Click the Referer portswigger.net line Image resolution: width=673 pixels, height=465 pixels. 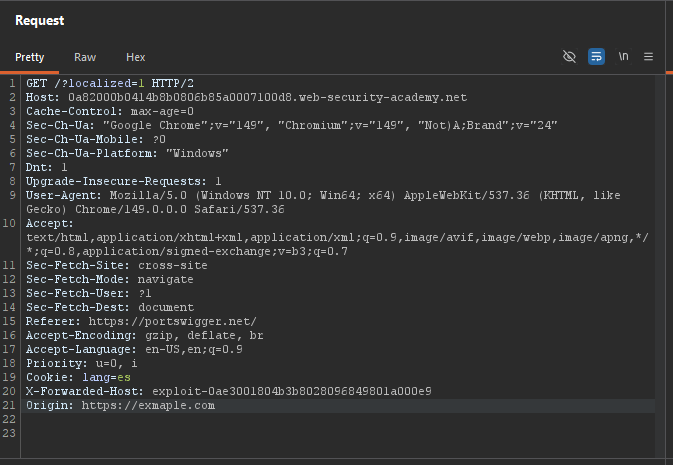141,321
